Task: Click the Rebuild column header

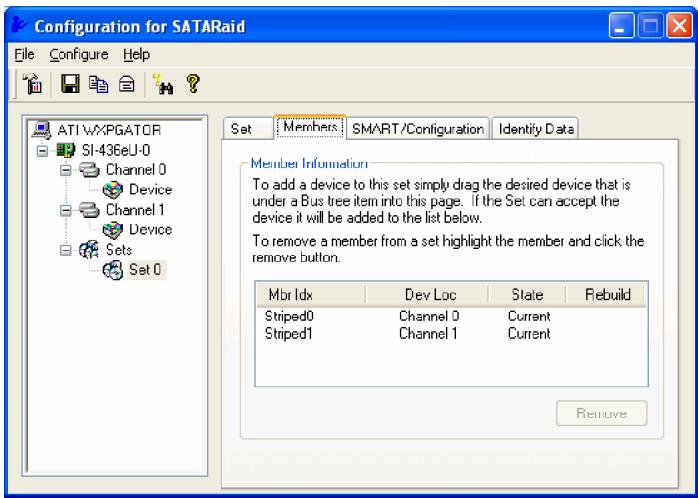Action: [x=606, y=295]
